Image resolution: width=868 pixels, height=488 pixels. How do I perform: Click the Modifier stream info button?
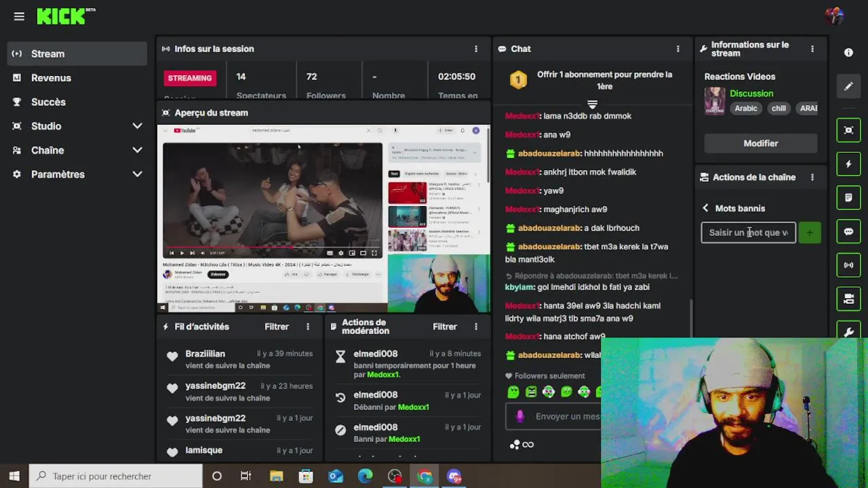click(761, 143)
